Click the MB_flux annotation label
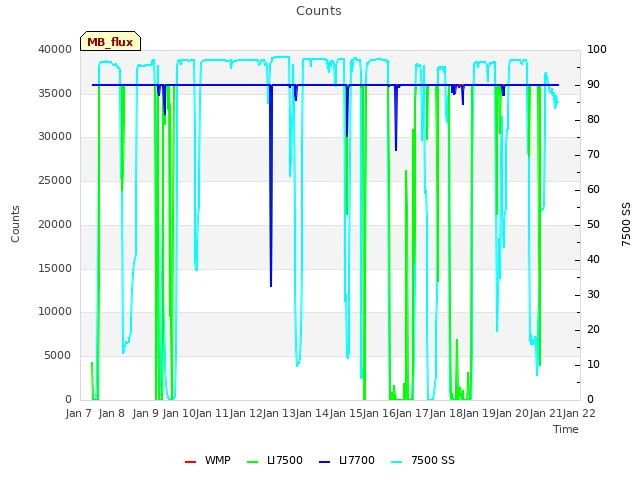 (x=110, y=42)
